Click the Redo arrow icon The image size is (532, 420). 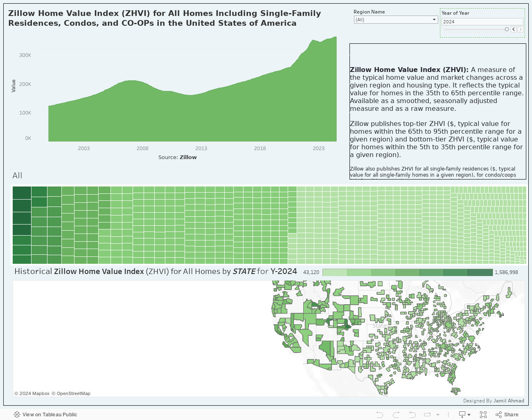point(396,415)
